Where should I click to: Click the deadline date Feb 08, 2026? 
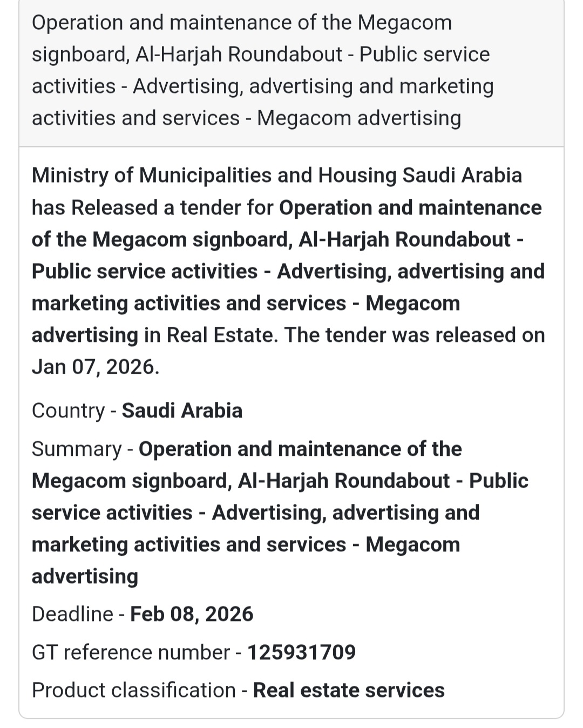click(x=192, y=615)
